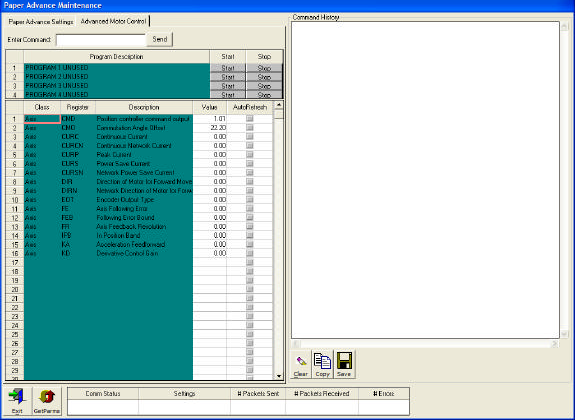
Task: Check AutoRefresh for Peak Current
Action: [x=250, y=154]
